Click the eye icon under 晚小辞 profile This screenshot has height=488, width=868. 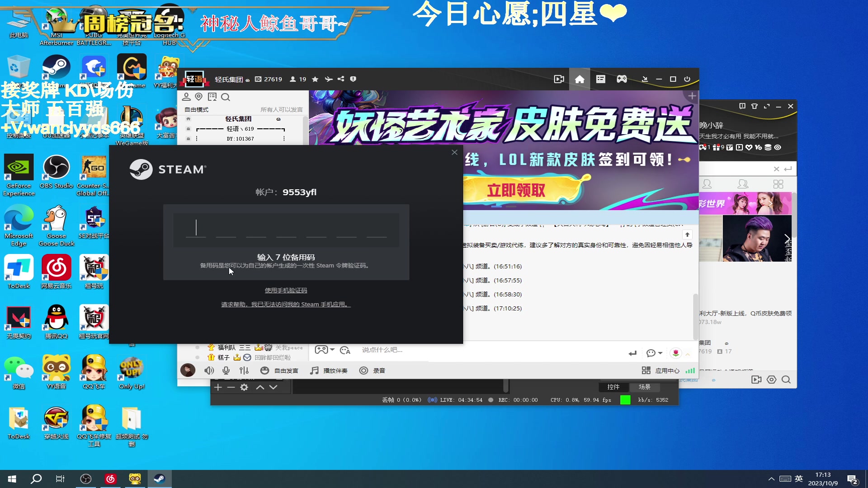coord(778,147)
